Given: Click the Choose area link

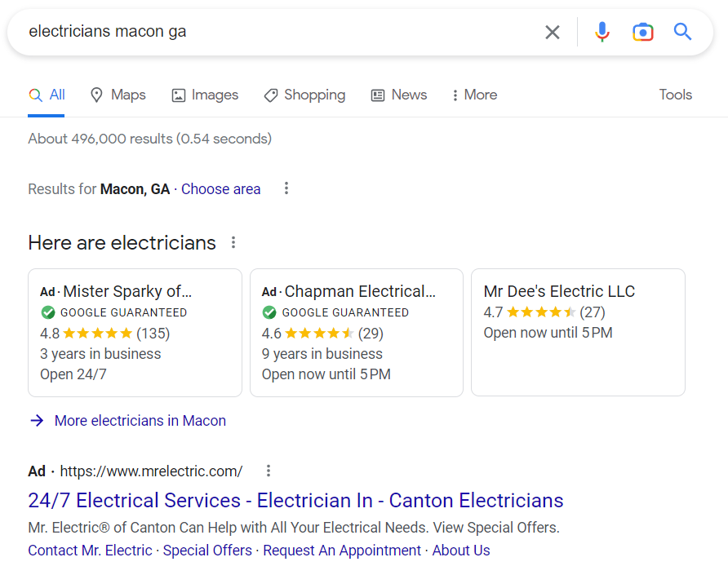Looking at the screenshot, I should (x=220, y=189).
